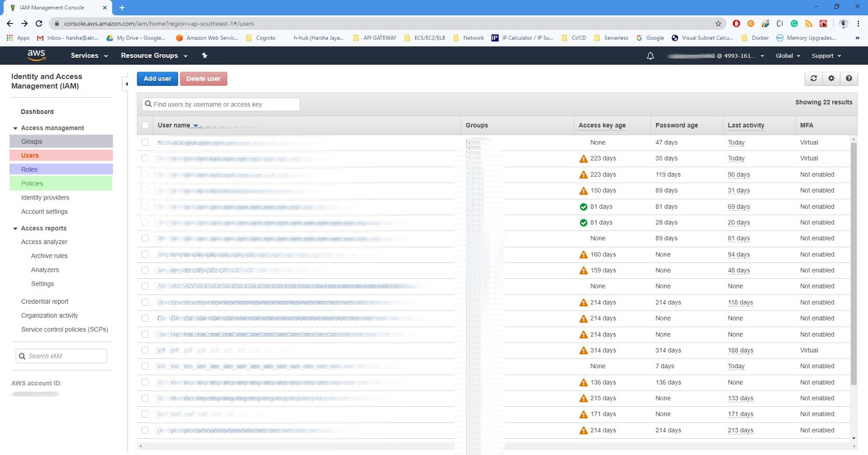The height and width of the screenshot is (455, 868).
Task: Click the RSS feed extension icon
Action: tap(808, 23)
